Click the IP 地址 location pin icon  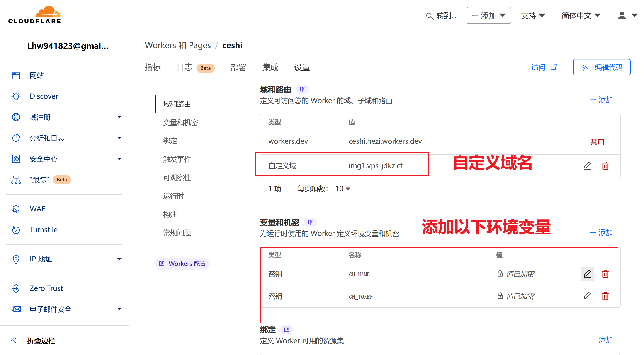(x=16, y=259)
